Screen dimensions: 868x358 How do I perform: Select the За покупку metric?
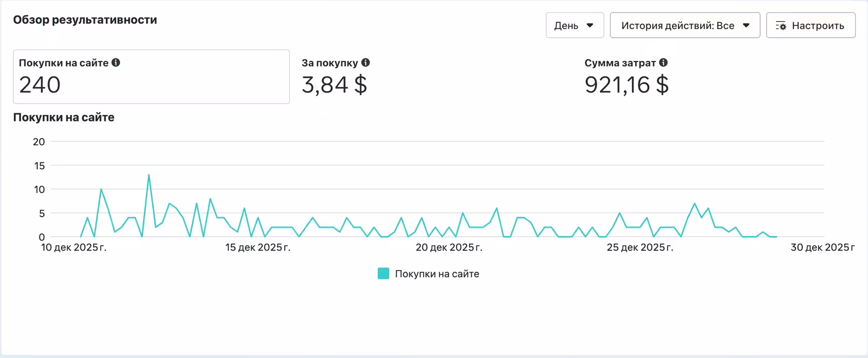tap(336, 77)
